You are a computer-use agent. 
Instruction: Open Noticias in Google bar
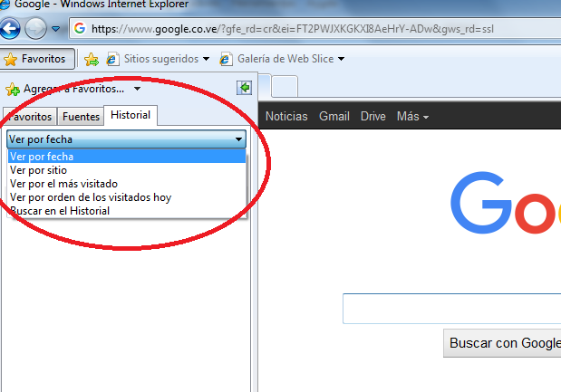286,116
